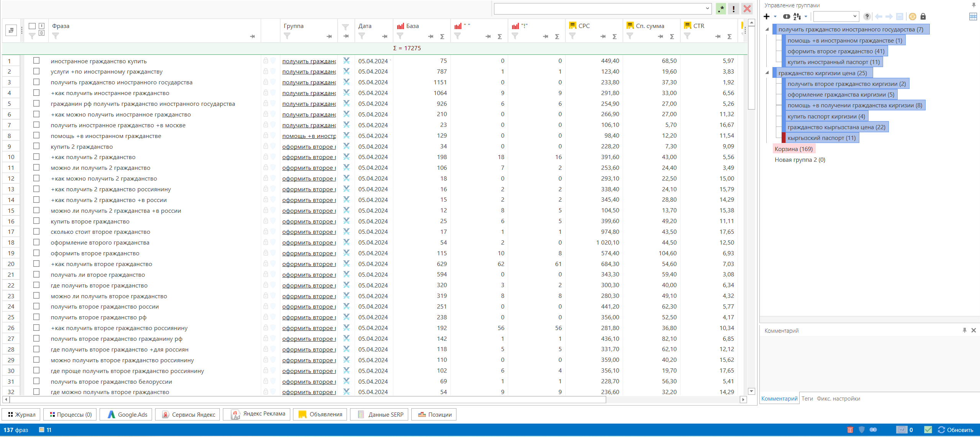The image size is (980, 437).
Task: Tick checkbox for 'купить второе гражданство' row
Action: (36, 221)
